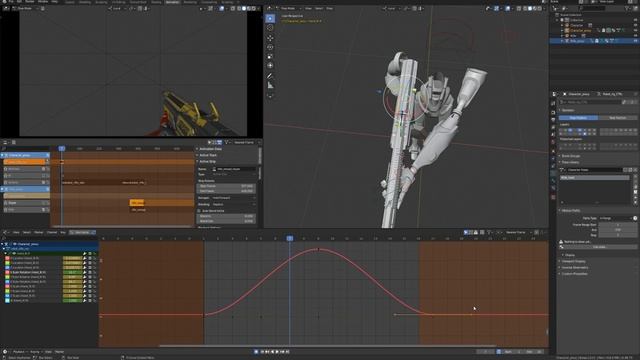Image resolution: width=640 pixels, height=360 pixels.
Task: Collapse the Motion Paths panel
Action: pyautogui.click(x=571, y=211)
